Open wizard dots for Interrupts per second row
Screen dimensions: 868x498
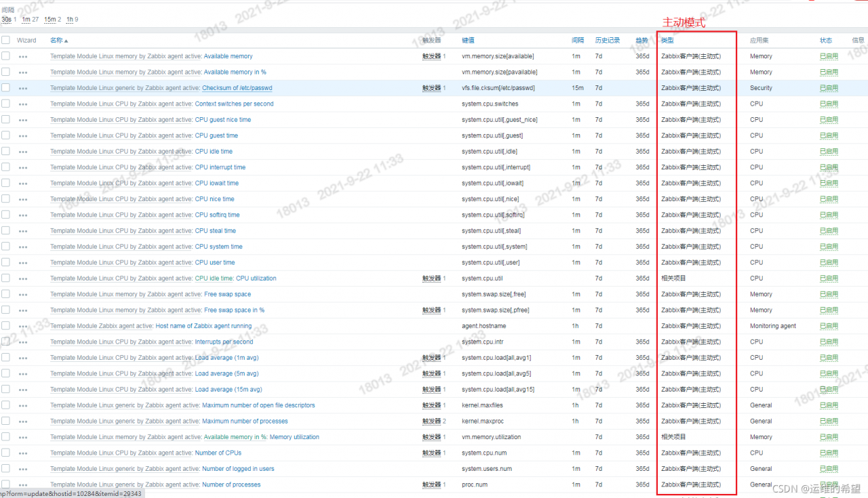click(x=23, y=342)
